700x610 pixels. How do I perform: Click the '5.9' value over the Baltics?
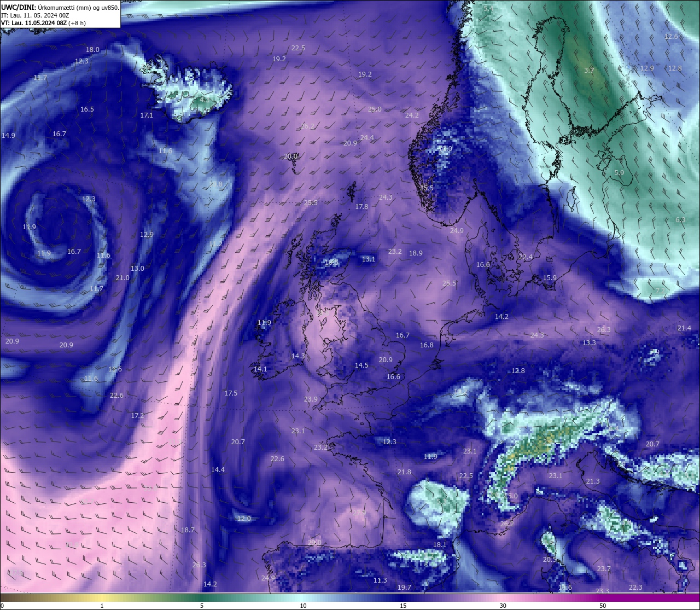point(619,173)
